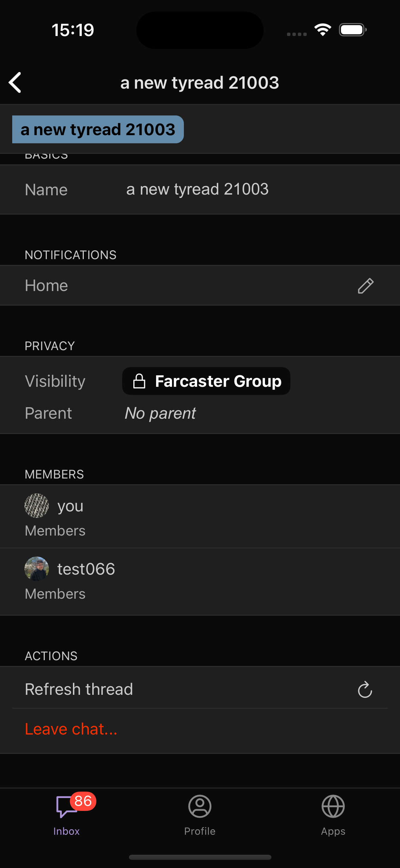Tap the unread badge showing 86
Screen dimensions: 400x868
coord(83,801)
